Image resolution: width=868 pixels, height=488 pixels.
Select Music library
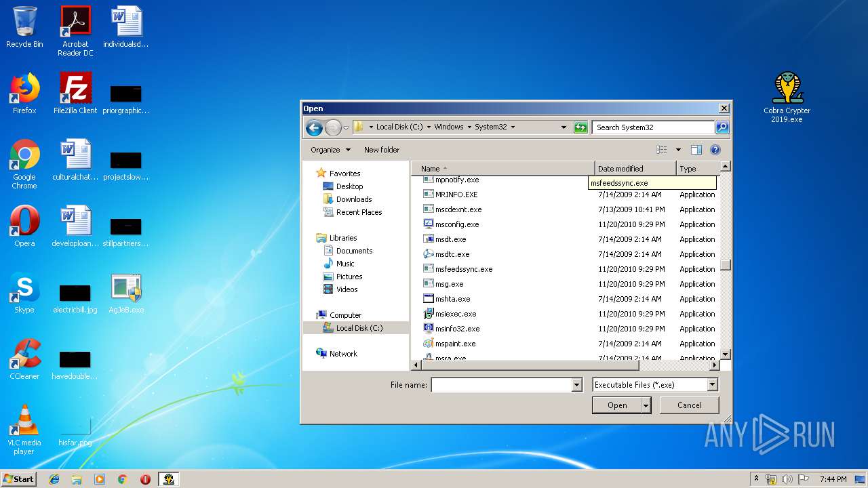pyautogui.click(x=345, y=264)
